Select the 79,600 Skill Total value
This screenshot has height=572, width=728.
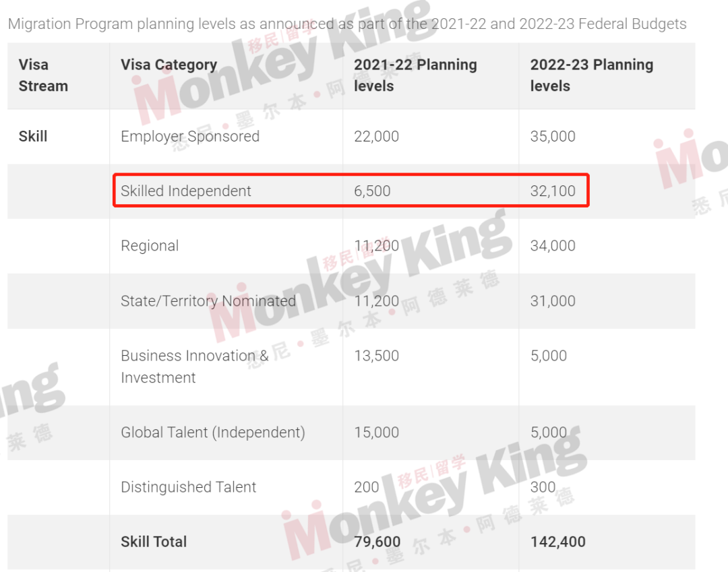point(377,542)
